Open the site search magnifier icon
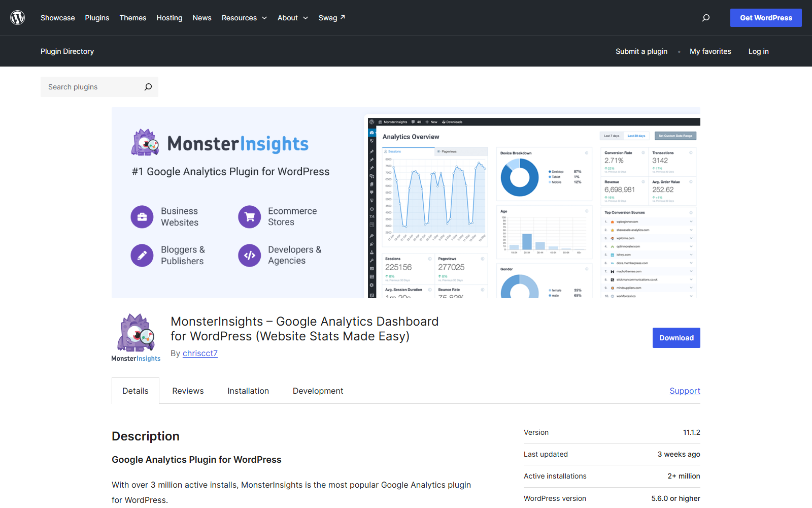Screen dimensions: 812x508 706,18
